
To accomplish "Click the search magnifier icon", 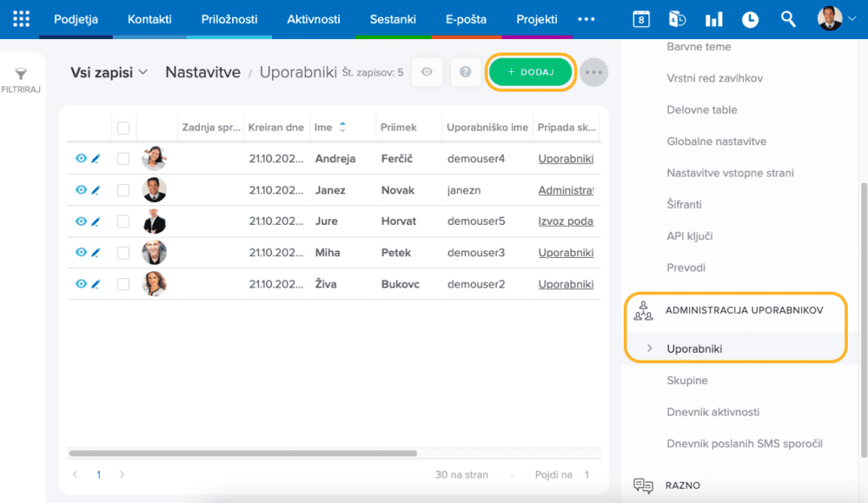I will (788, 19).
